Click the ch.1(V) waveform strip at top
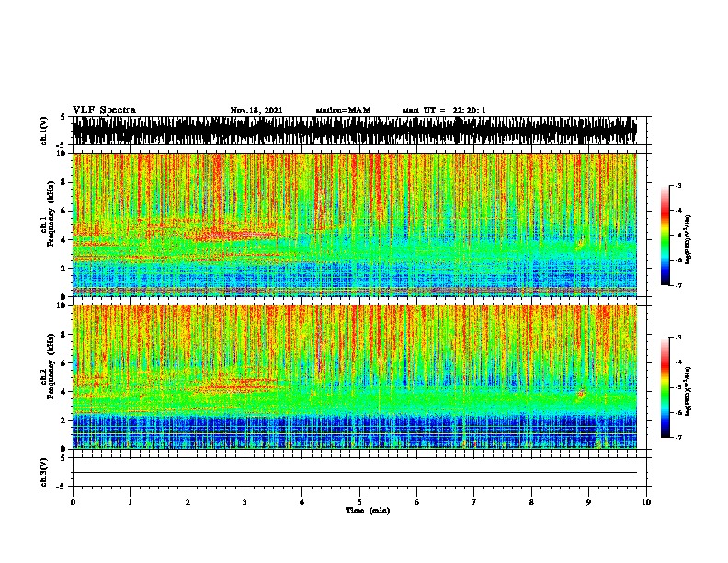The image size is (728, 563). tap(355, 131)
